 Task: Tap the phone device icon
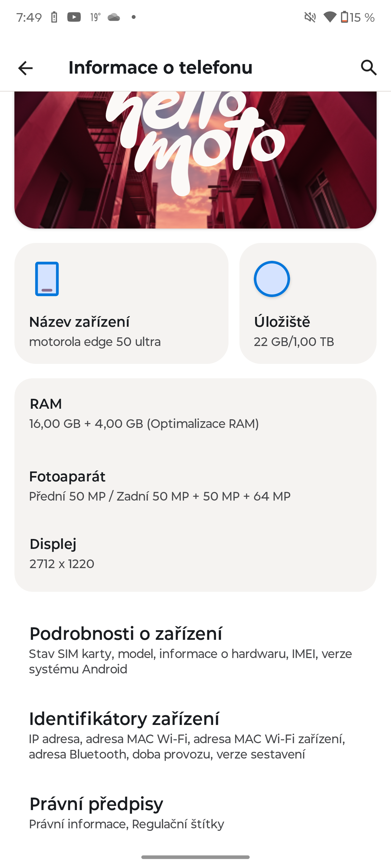[47, 279]
